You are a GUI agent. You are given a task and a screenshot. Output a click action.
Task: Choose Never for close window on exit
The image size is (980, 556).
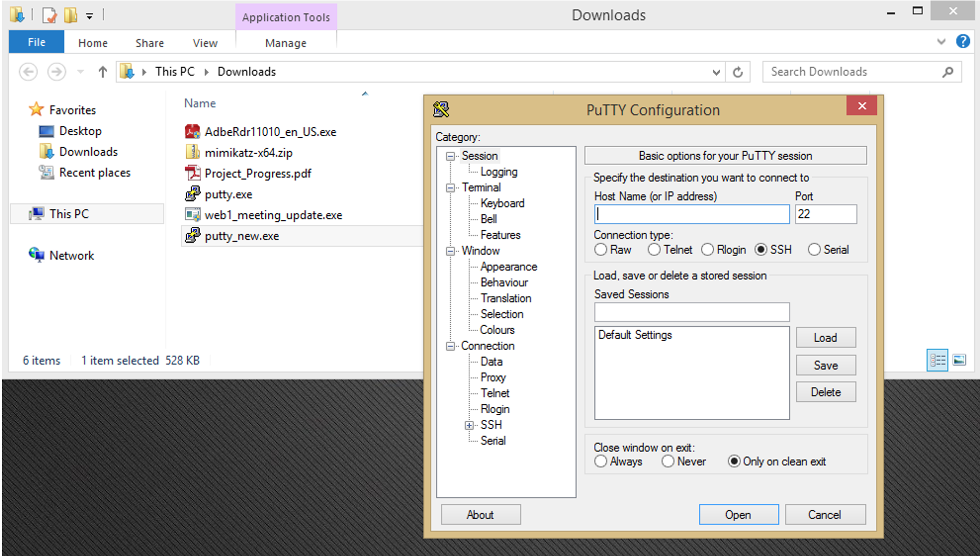click(668, 461)
